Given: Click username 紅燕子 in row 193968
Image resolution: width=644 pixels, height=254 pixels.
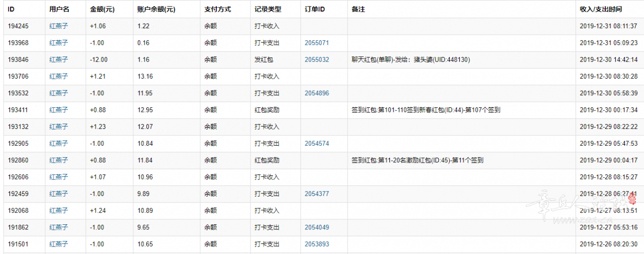Looking at the screenshot, I should click(x=58, y=43).
